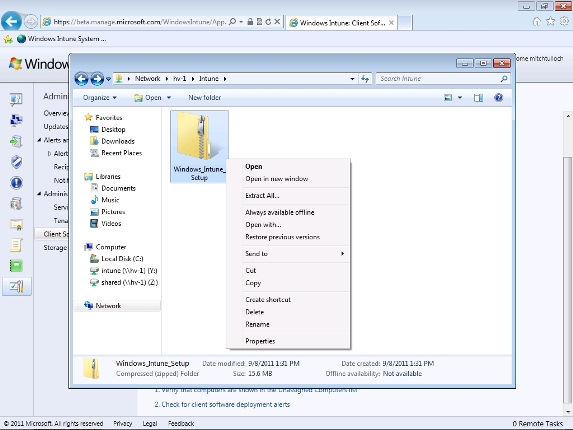Select Downloads in navigation pane
Screen dimensions: 573x430
(x=118, y=141)
